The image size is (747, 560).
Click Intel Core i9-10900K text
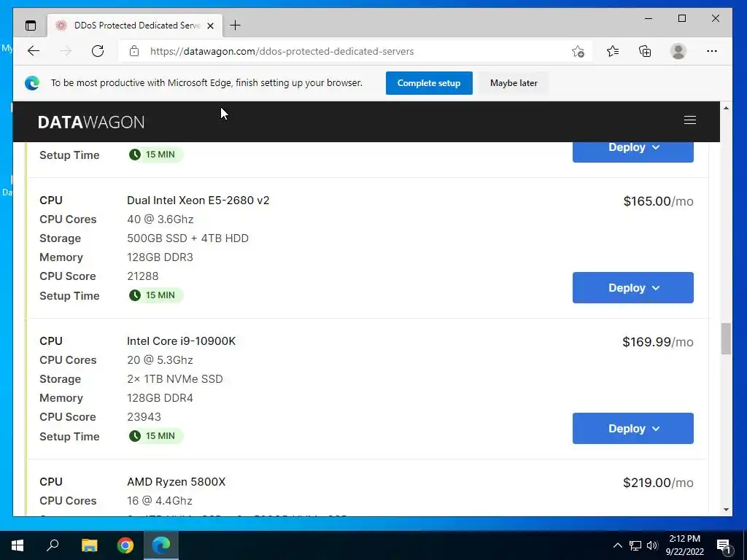point(181,341)
